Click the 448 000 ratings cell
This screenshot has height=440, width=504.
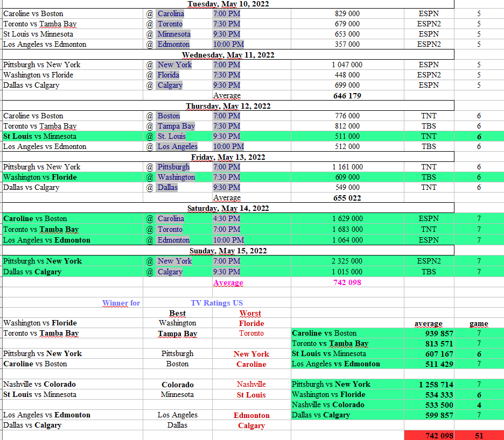pos(347,75)
